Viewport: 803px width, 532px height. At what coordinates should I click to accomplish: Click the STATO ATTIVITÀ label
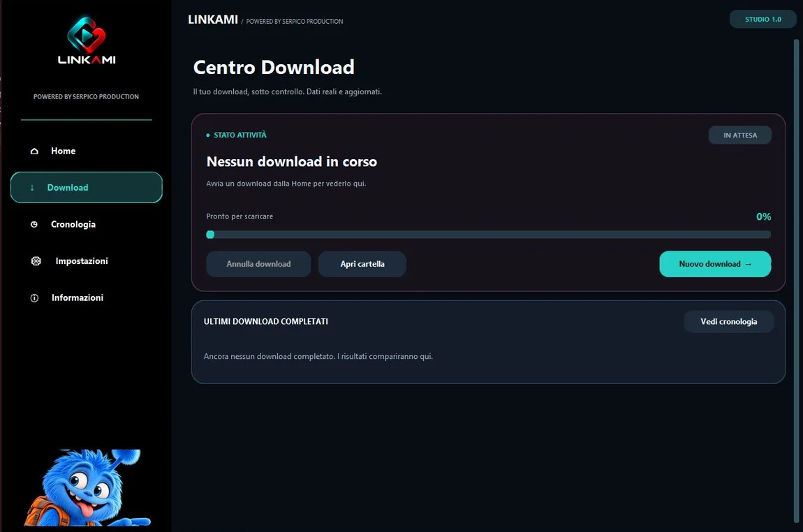(x=240, y=135)
